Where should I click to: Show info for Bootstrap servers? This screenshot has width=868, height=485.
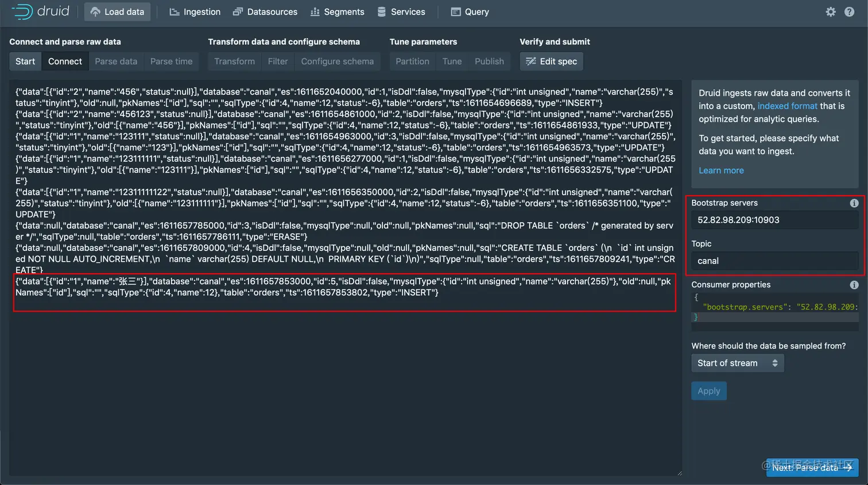[x=854, y=203]
